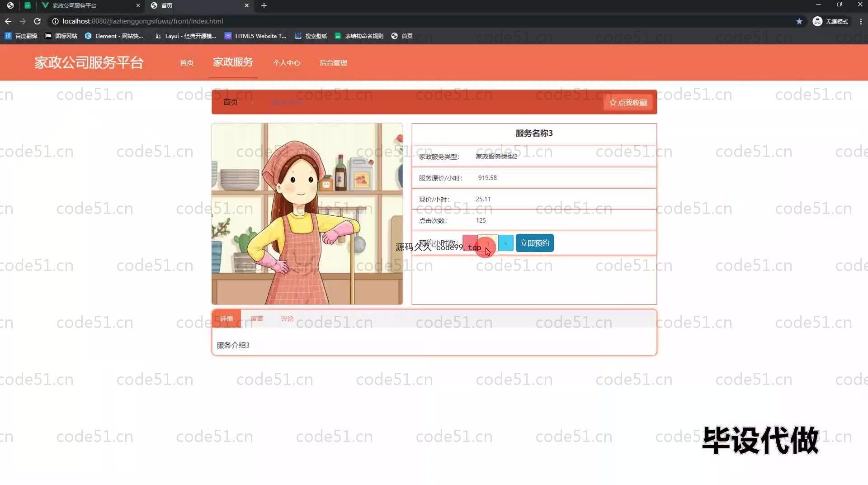Click the 首页 breadcrumb link
The width and height of the screenshot is (868, 485).
click(231, 102)
